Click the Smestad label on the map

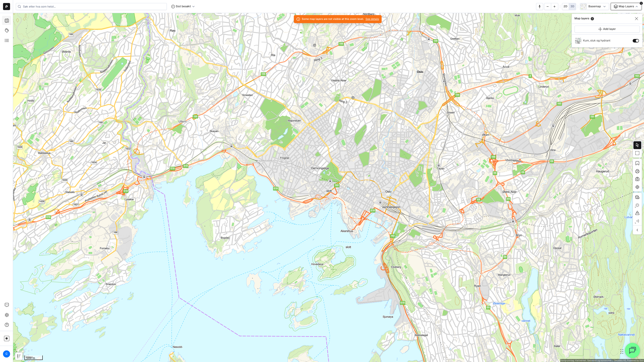point(247,95)
